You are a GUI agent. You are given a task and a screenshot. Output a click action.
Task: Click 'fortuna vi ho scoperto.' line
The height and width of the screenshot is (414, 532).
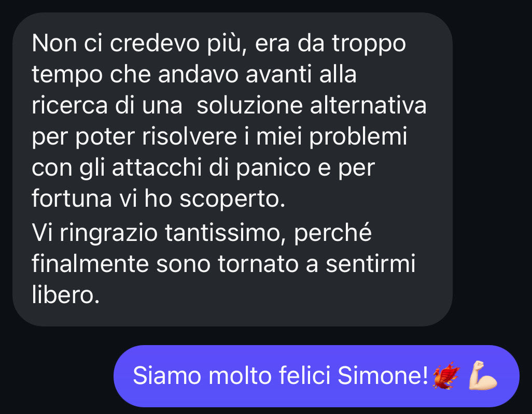(158, 198)
